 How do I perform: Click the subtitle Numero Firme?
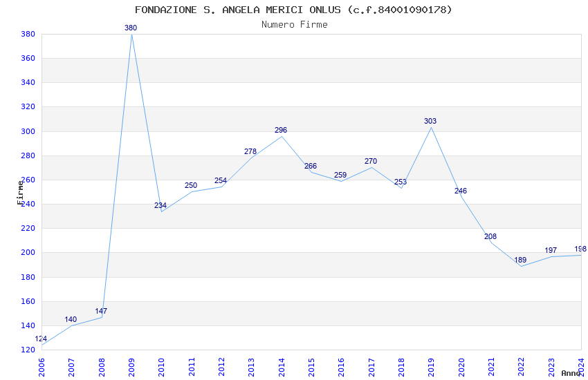(x=295, y=24)
